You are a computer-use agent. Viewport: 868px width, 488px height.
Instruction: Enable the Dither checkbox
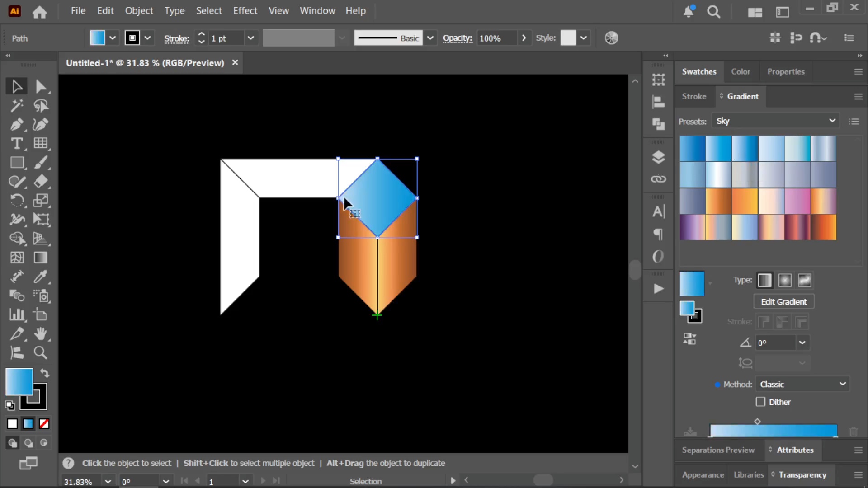[760, 402]
